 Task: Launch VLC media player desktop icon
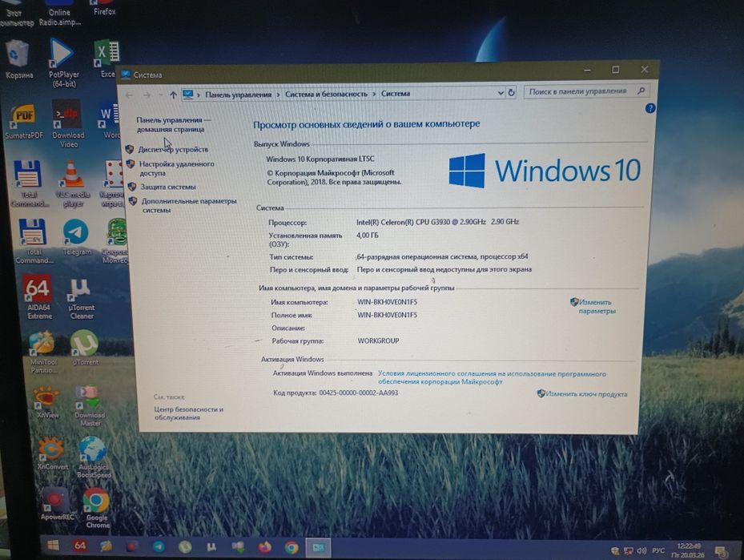tap(71, 184)
